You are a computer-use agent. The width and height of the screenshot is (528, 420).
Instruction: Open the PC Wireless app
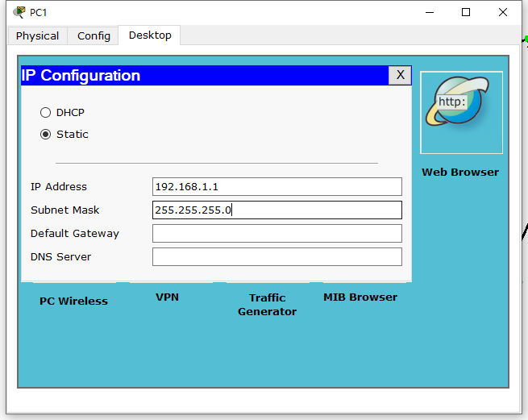pos(73,301)
